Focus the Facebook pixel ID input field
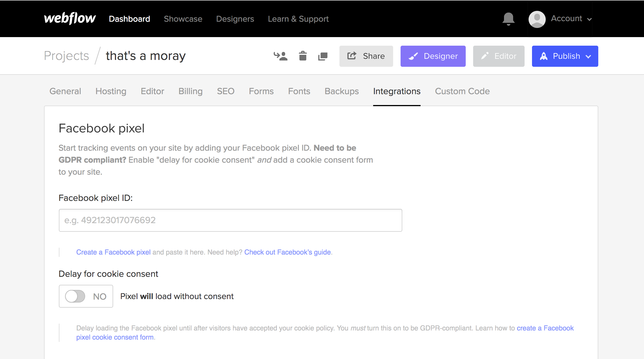 (230, 220)
